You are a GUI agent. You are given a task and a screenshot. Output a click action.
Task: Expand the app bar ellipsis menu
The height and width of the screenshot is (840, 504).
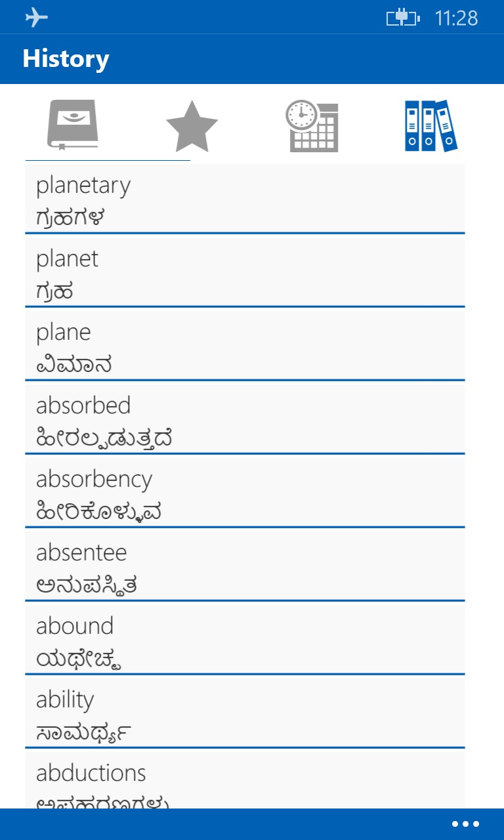point(465,824)
